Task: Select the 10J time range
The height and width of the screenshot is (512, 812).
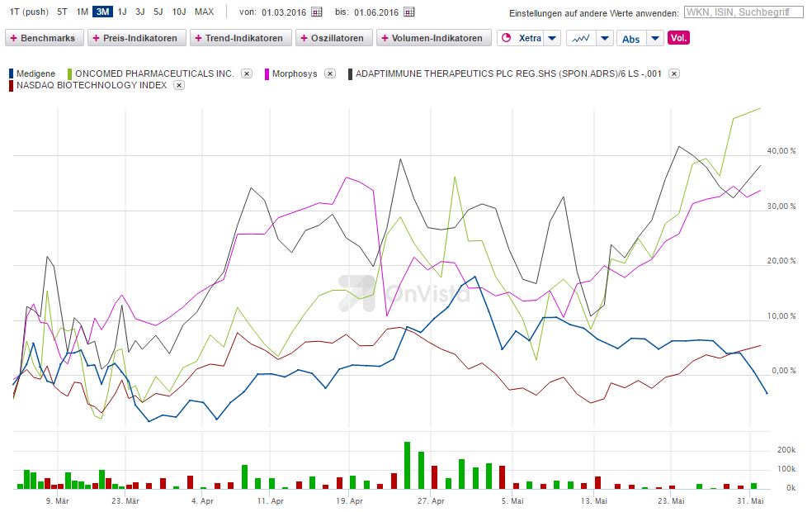Action: pyautogui.click(x=179, y=12)
